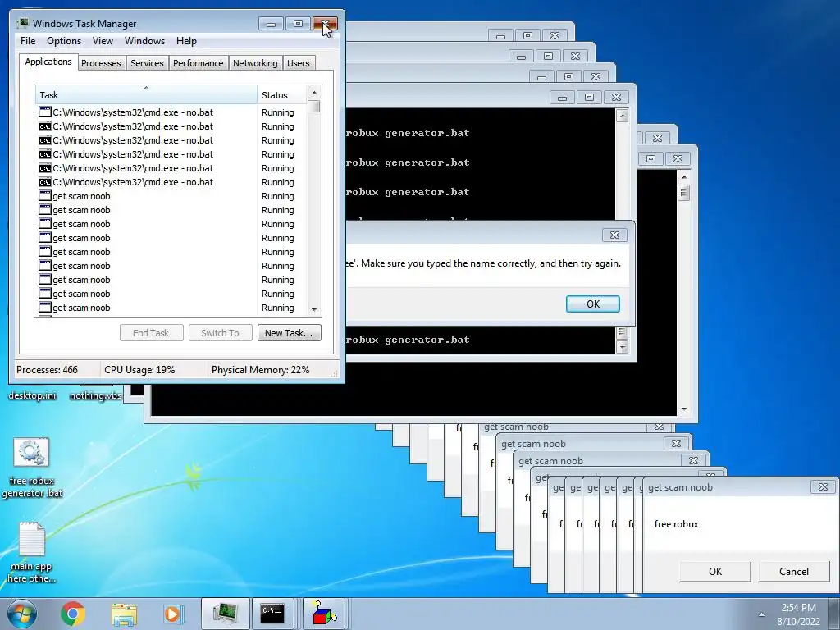Close the name-not-found error dialog
This screenshot has height=630, width=840.
614,235
